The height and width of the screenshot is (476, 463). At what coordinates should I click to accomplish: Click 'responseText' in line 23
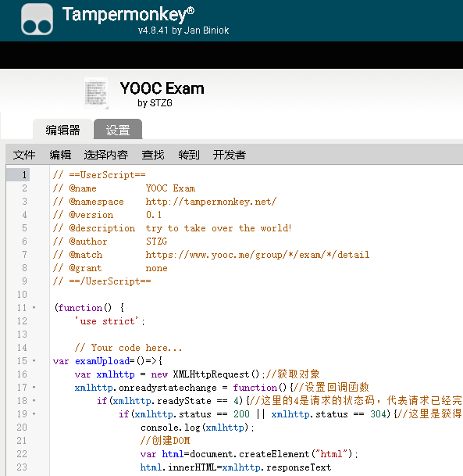[x=298, y=467]
